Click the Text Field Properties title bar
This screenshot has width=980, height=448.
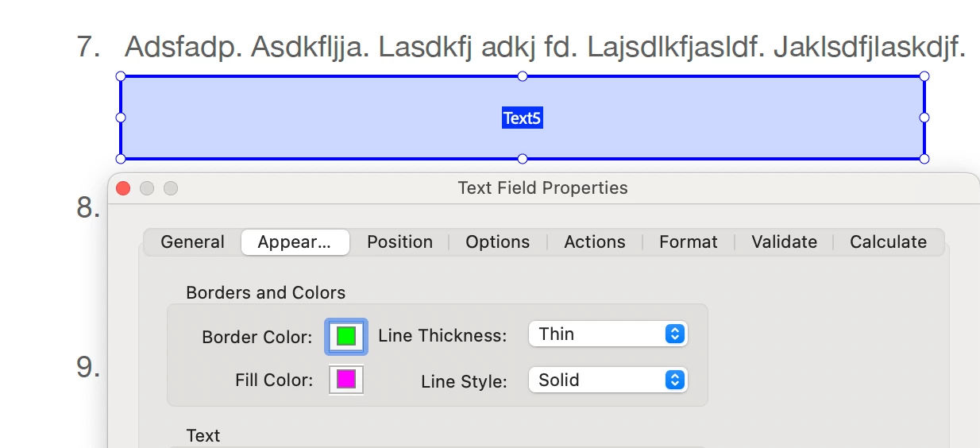point(542,188)
